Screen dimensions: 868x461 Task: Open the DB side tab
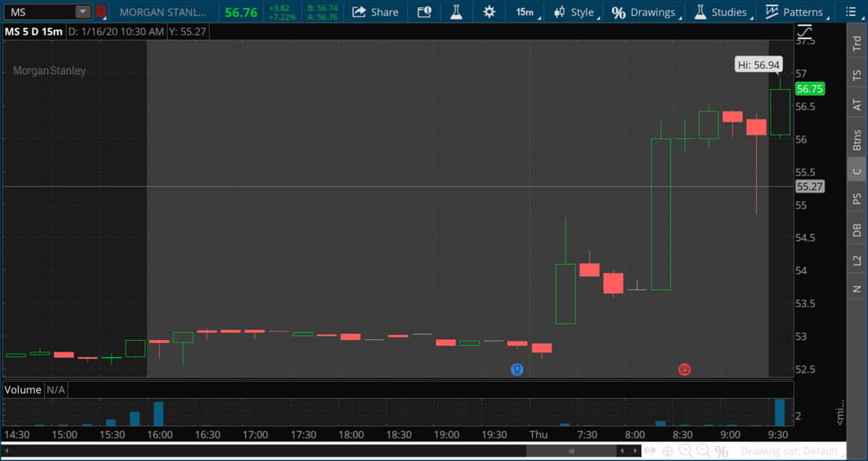click(857, 229)
